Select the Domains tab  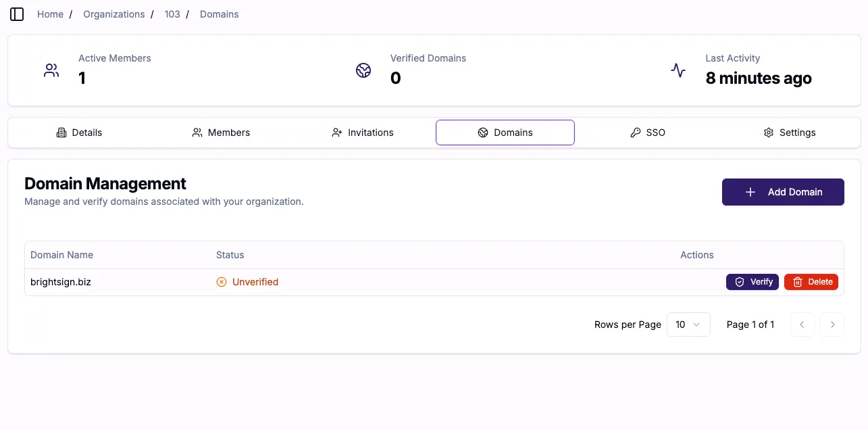pyautogui.click(x=505, y=133)
